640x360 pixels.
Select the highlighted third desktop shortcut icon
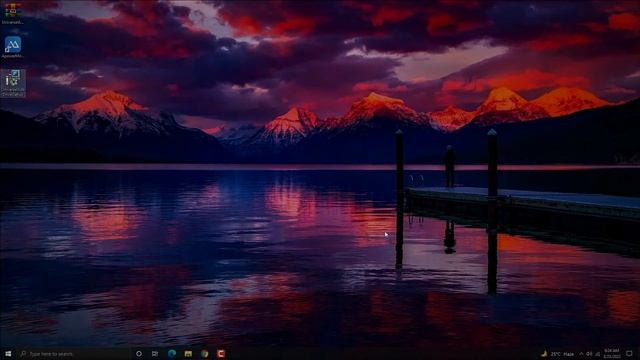tap(13, 82)
